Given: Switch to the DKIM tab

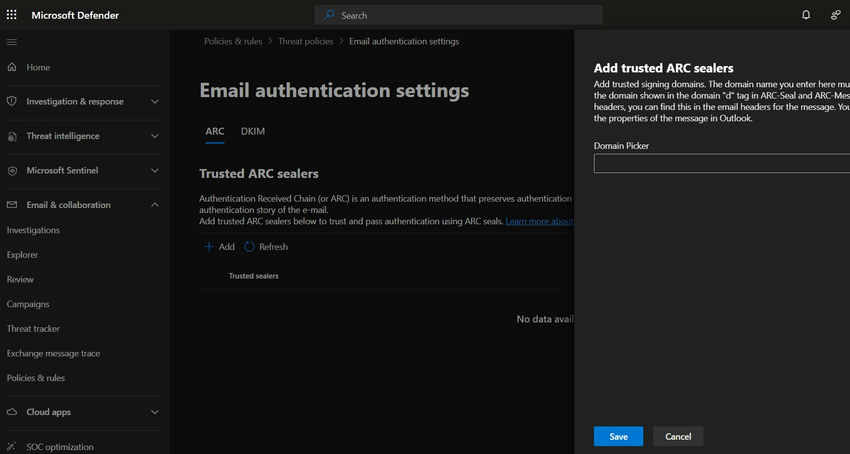Looking at the screenshot, I should pos(253,131).
